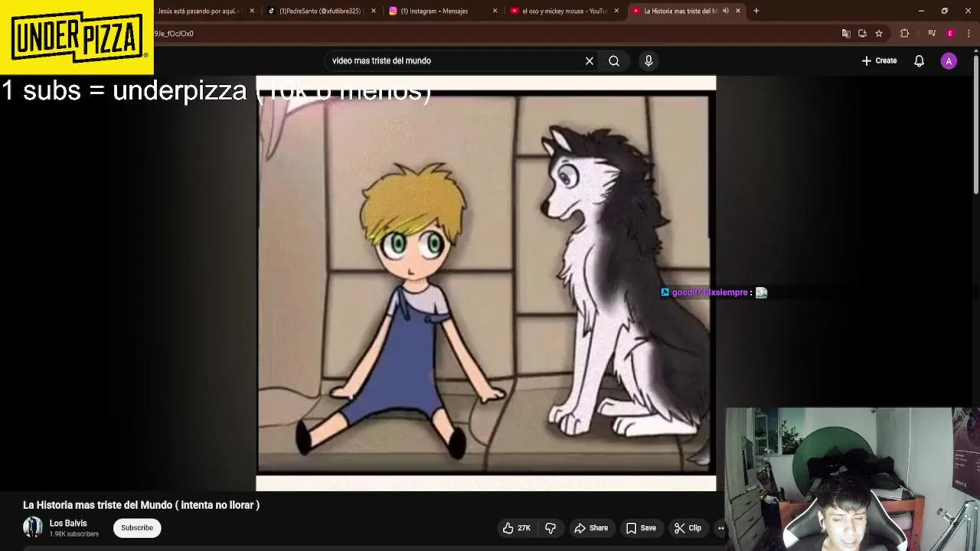The width and height of the screenshot is (980, 551).
Task: Close the el oso y mickey mouse tab
Action: coord(616,11)
